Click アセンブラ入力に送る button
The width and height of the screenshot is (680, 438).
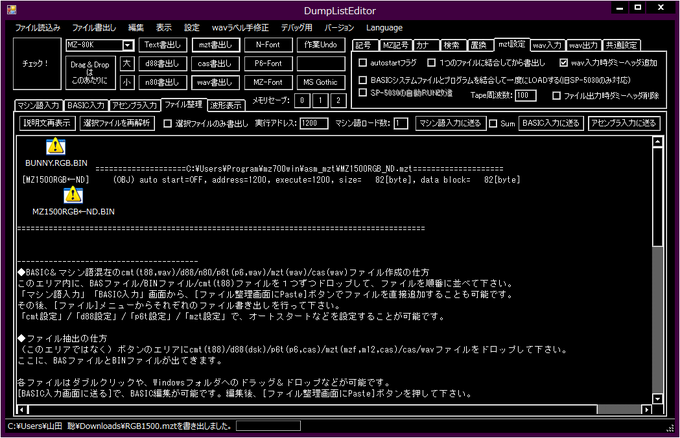(x=624, y=123)
